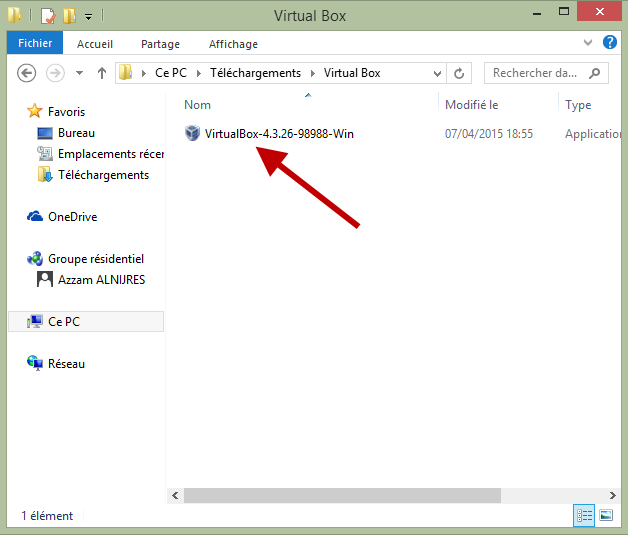Image resolution: width=628 pixels, height=535 pixels.
Task: Open Help with the question mark icon
Action: pyautogui.click(x=610, y=42)
